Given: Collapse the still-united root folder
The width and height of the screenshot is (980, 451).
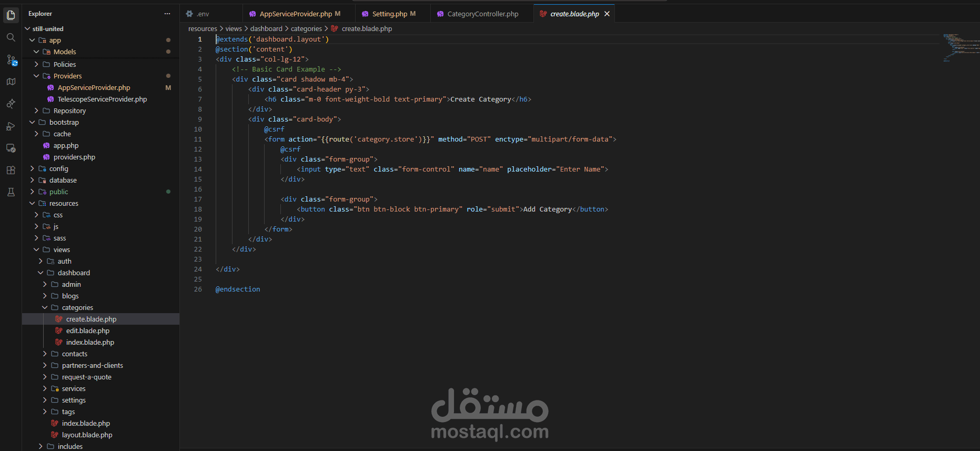Looking at the screenshot, I should (27, 28).
